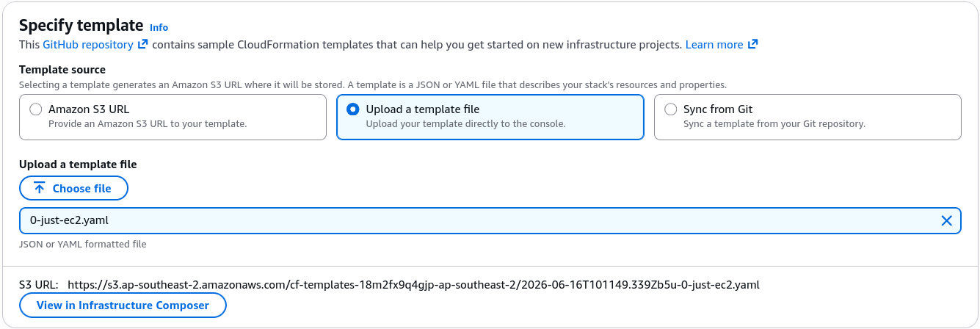This screenshot has width=980, height=329.
Task: Open the Learn more link
Action: [714, 45]
